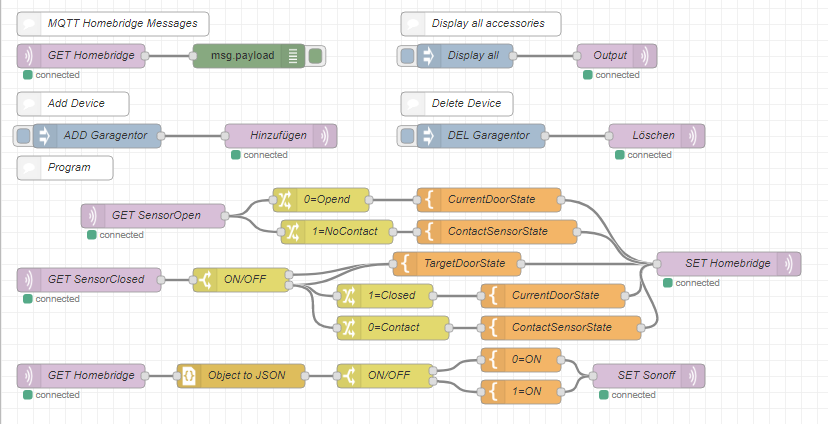Click the SET Sonoff MQTT output icon

click(694, 375)
